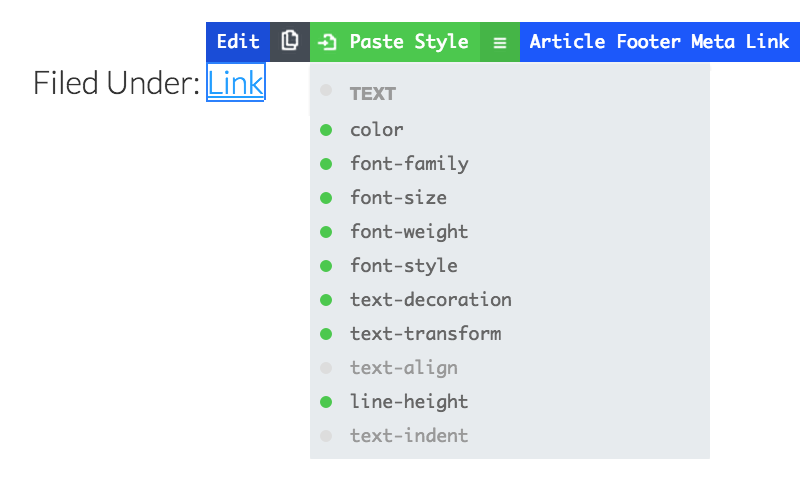Select the font-style menu entry
This screenshot has height=500, width=800.
404,266
